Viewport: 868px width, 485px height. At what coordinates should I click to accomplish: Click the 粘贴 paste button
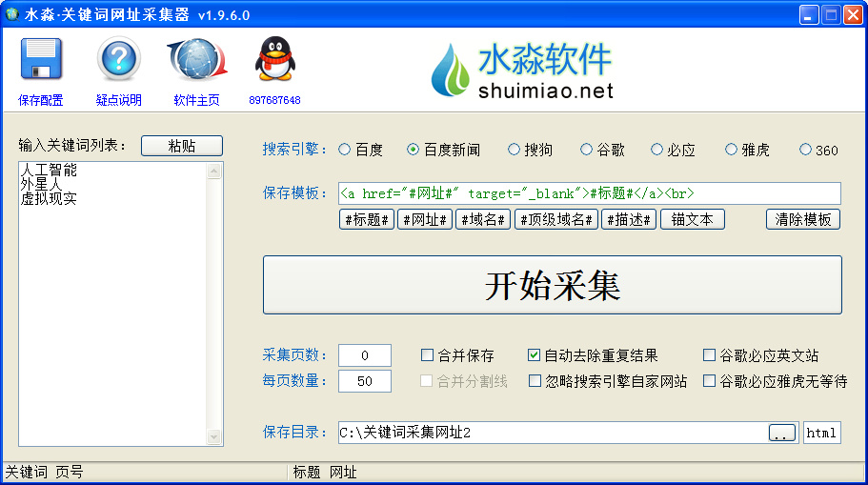pos(182,146)
